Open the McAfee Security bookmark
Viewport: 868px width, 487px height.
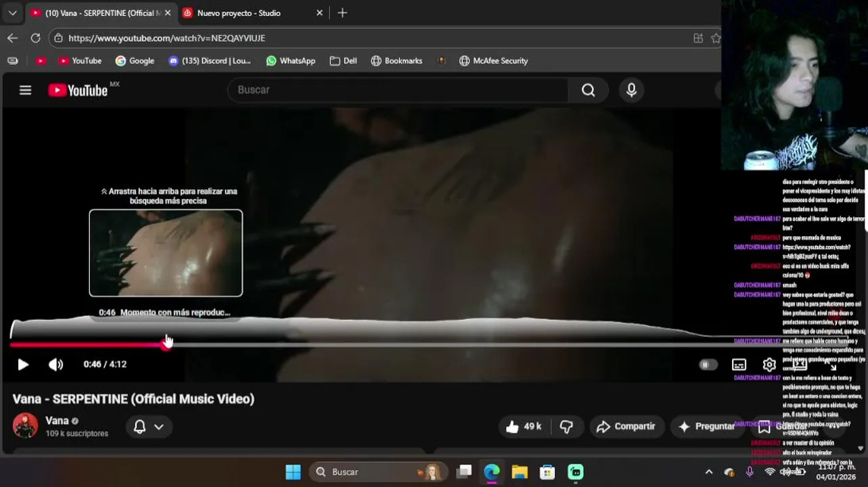[x=493, y=61]
